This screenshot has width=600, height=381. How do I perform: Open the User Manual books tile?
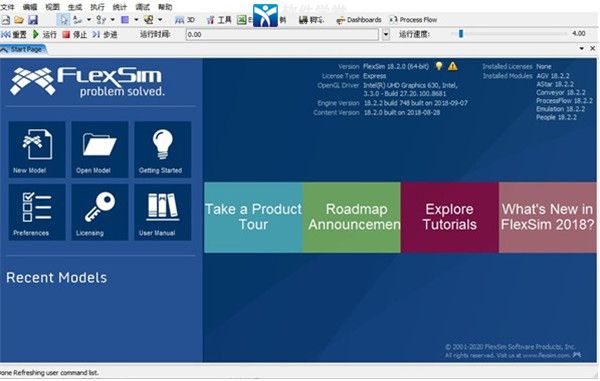click(x=162, y=212)
